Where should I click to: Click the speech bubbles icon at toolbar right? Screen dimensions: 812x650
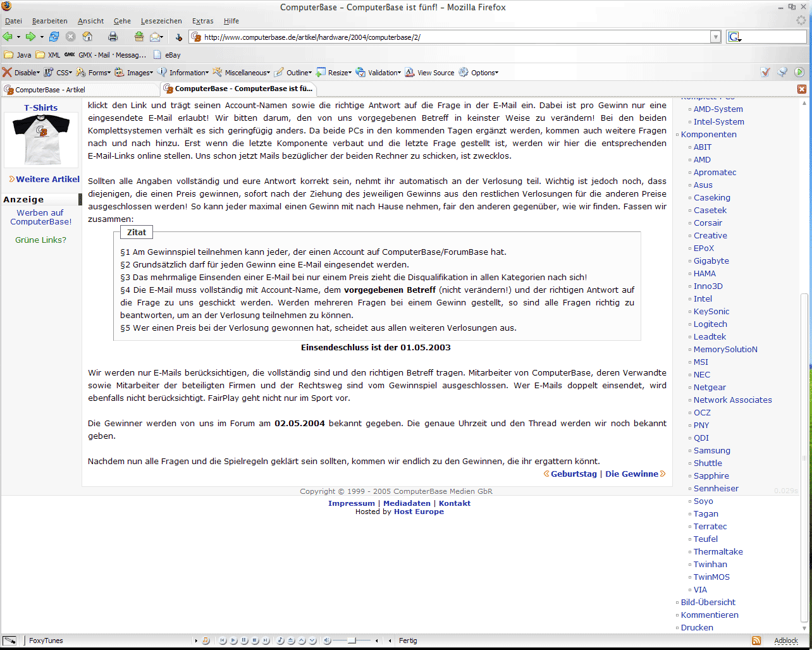(x=782, y=72)
